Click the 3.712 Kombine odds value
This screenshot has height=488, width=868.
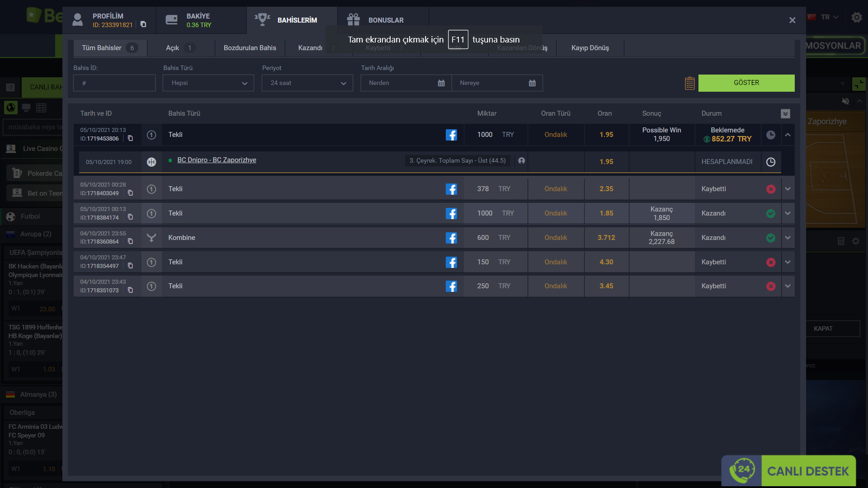(x=606, y=238)
